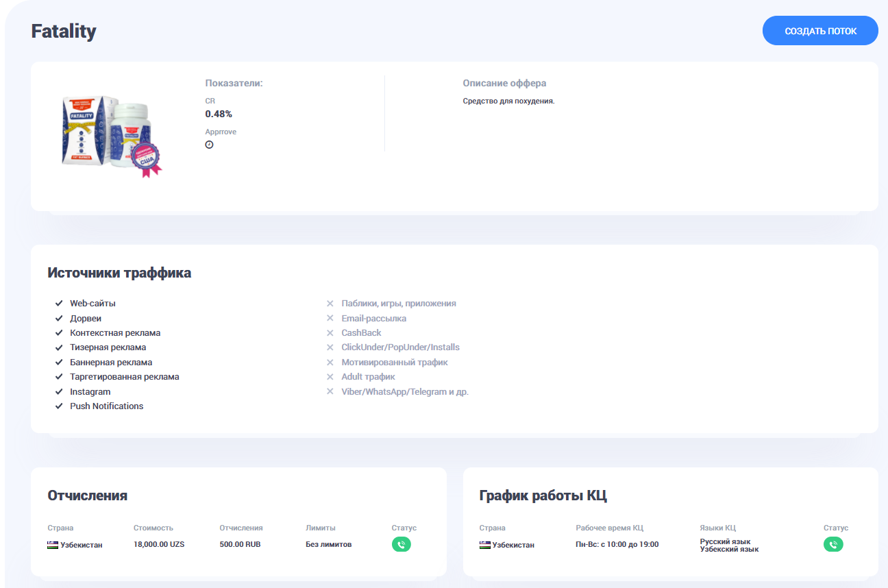Click the Viber/WhatsApp/Telegram и др. label
Screen dimensions: 888x588
click(405, 392)
